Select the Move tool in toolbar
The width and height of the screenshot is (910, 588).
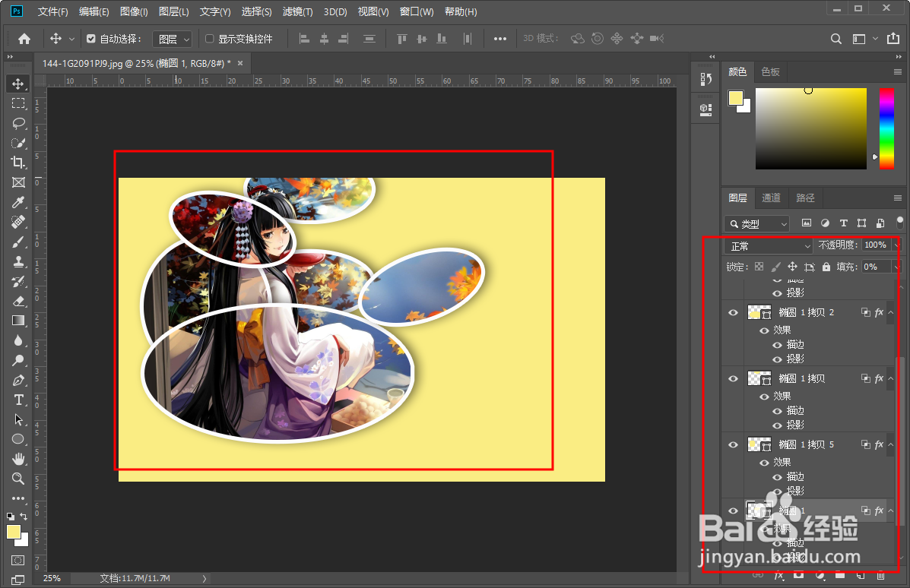18,84
